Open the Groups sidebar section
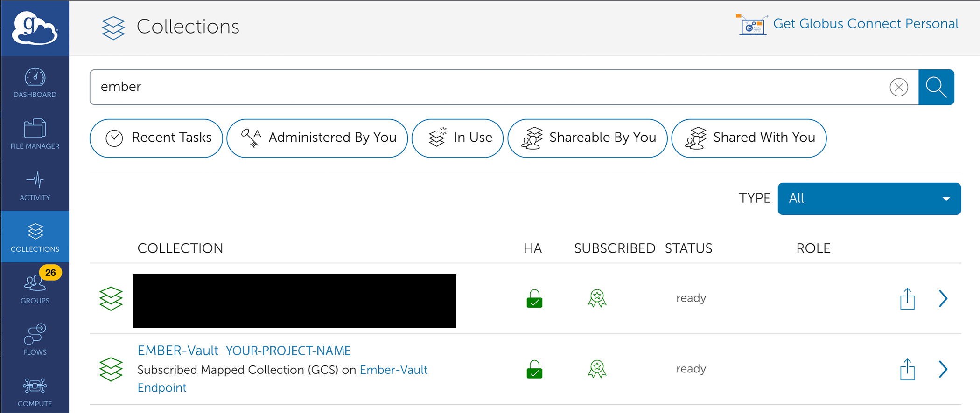 coord(35,289)
